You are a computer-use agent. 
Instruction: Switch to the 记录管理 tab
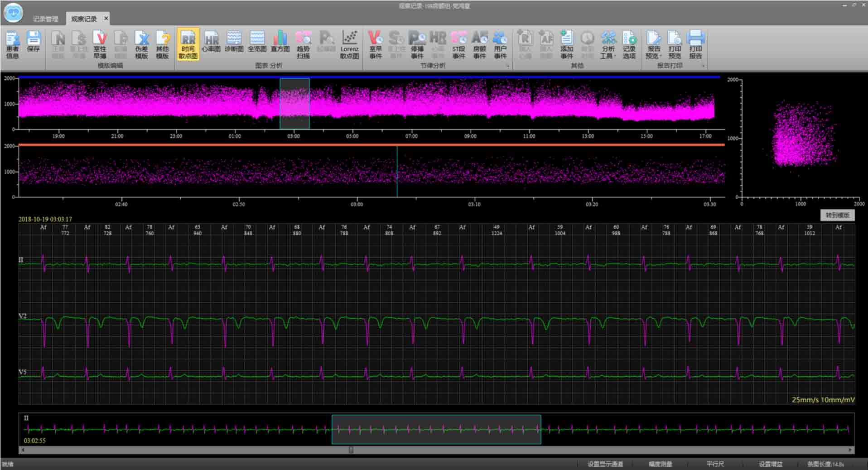coord(45,19)
